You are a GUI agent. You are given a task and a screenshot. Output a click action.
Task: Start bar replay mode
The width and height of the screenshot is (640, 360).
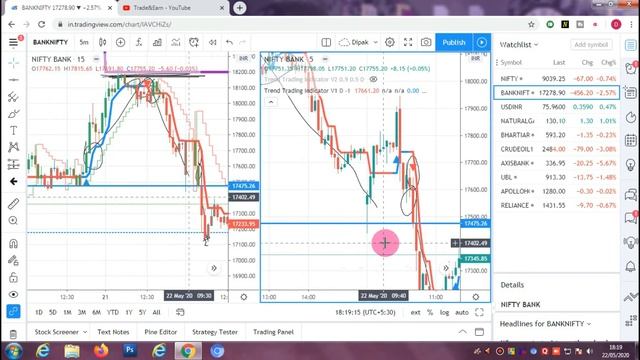point(212,42)
